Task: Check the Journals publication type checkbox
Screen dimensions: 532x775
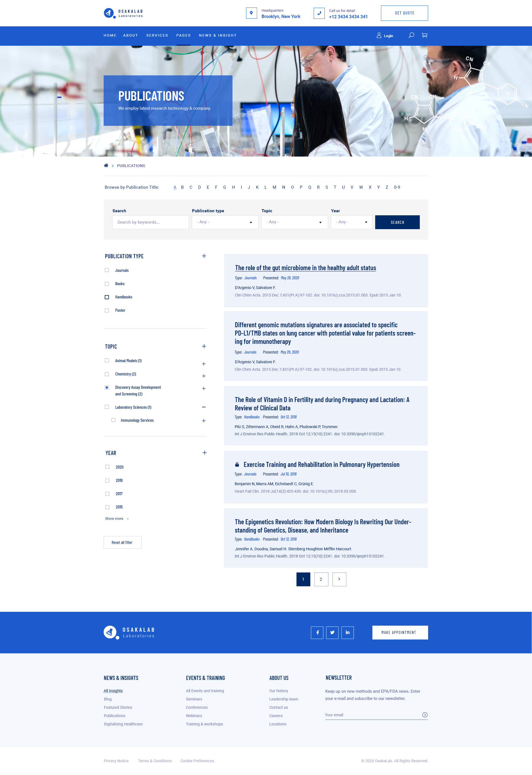Action: 107,270
